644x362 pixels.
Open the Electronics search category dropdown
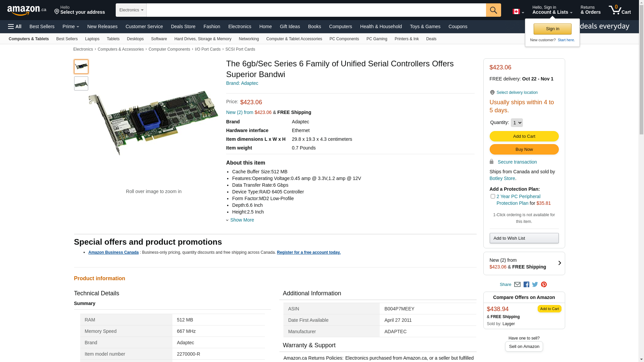pyautogui.click(x=131, y=10)
